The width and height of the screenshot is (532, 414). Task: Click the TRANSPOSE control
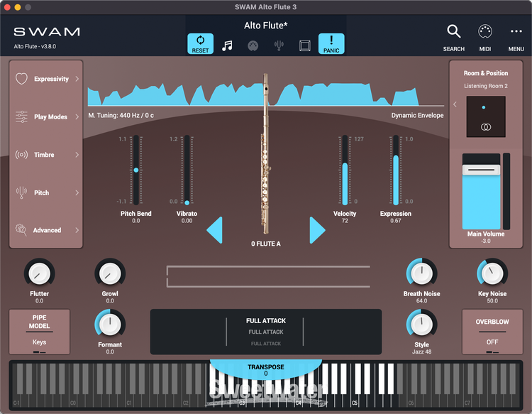pyautogui.click(x=266, y=370)
